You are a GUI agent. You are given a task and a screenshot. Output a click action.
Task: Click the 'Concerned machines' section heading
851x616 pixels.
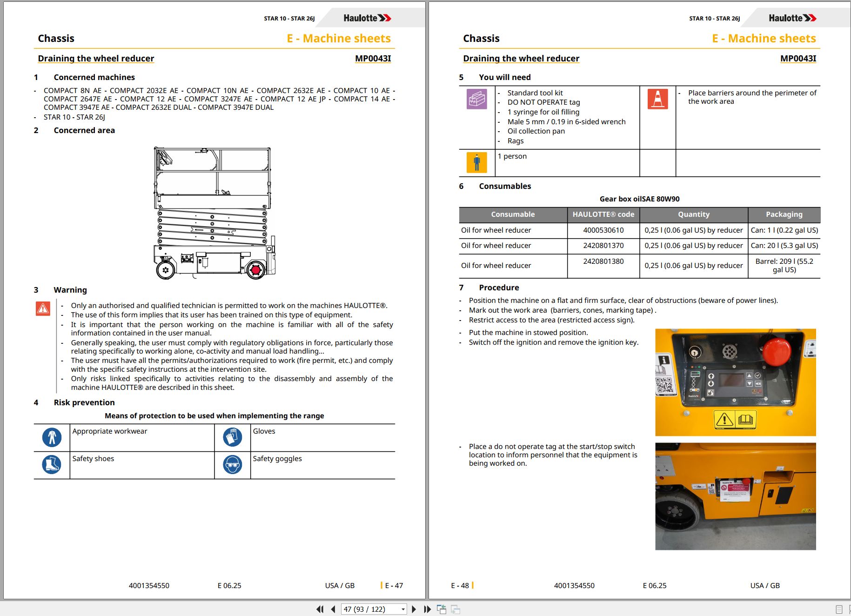[94, 77]
